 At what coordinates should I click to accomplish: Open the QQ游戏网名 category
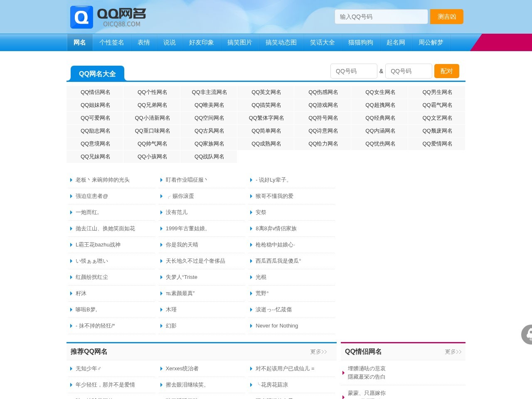pyautogui.click(x=323, y=105)
